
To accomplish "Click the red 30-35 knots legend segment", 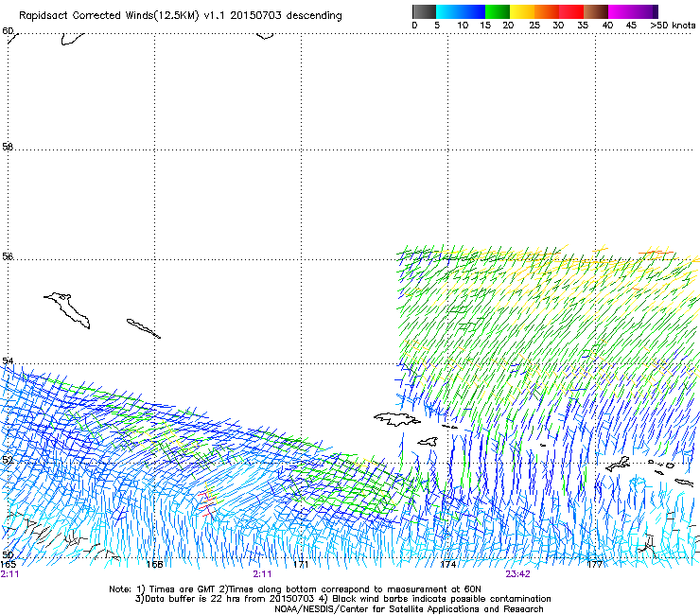I will pos(571,11).
